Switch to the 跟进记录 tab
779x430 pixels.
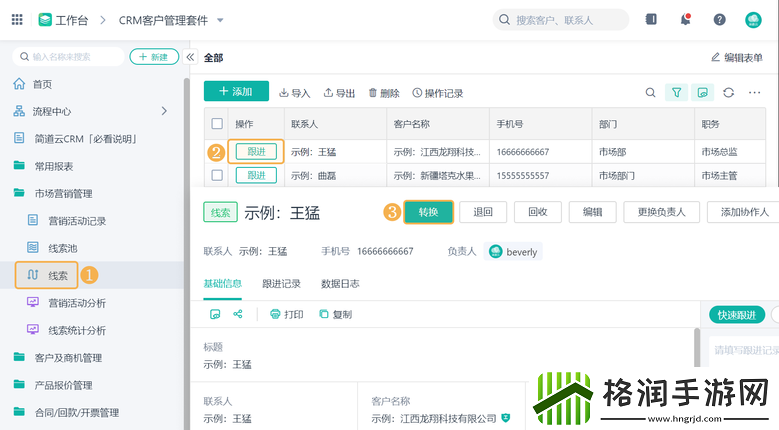281,284
